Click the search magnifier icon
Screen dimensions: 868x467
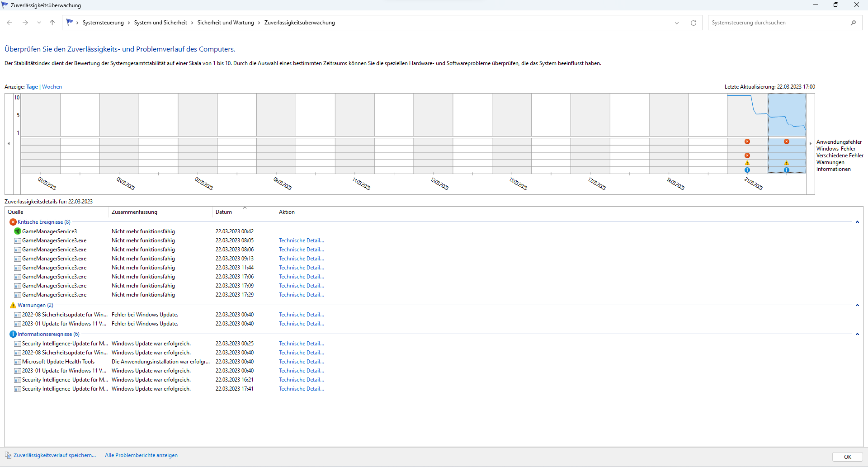click(853, 22)
